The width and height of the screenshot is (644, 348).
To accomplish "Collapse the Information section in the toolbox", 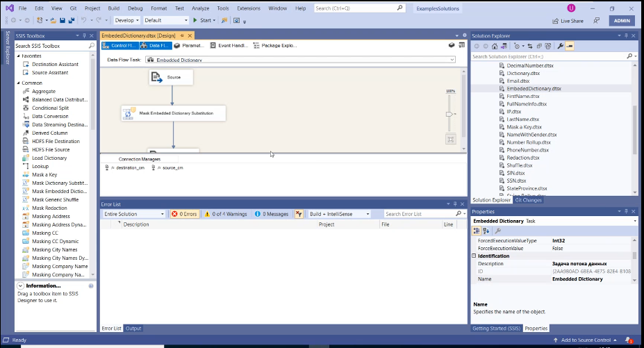I will [21, 285].
